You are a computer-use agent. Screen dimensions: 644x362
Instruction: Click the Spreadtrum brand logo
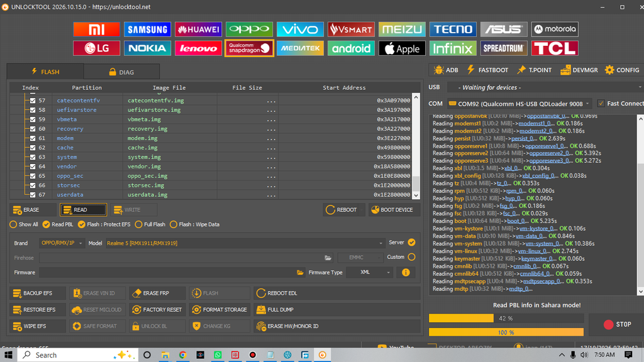tap(504, 48)
